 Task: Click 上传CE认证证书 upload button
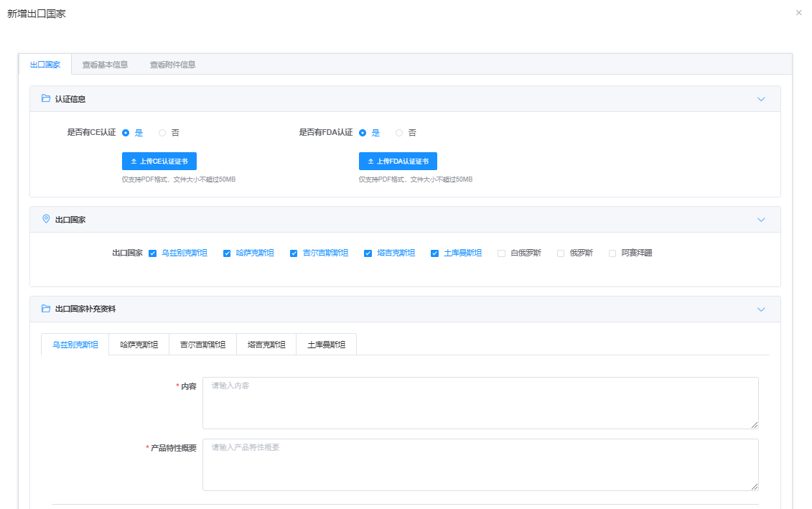coord(159,161)
